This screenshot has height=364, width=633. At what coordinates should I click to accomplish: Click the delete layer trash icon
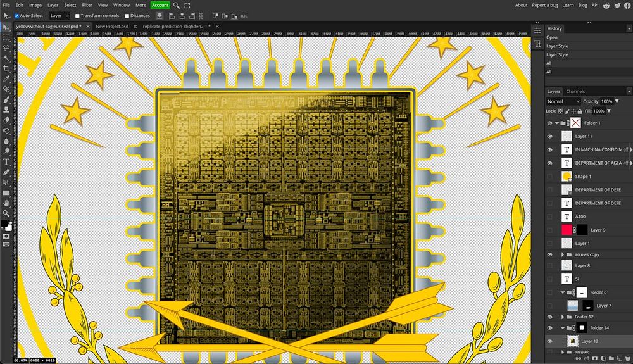[x=627, y=358]
